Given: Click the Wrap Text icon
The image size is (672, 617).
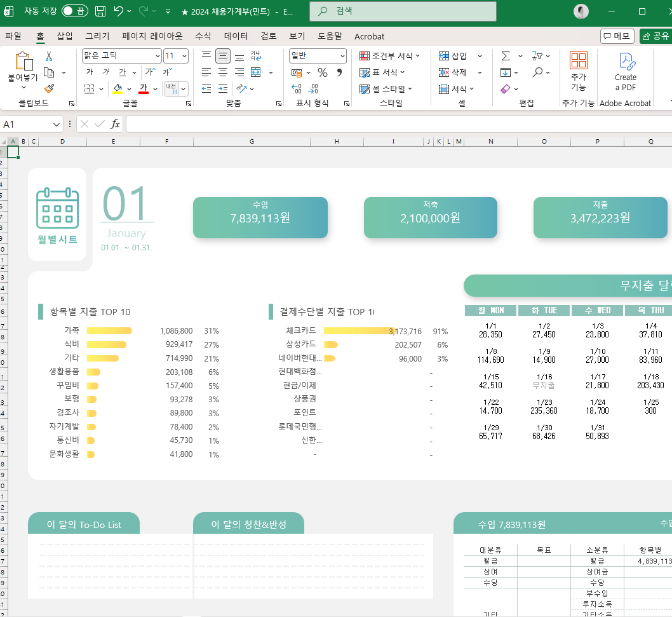Looking at the screenshot, I should click(x=256, y=56).
